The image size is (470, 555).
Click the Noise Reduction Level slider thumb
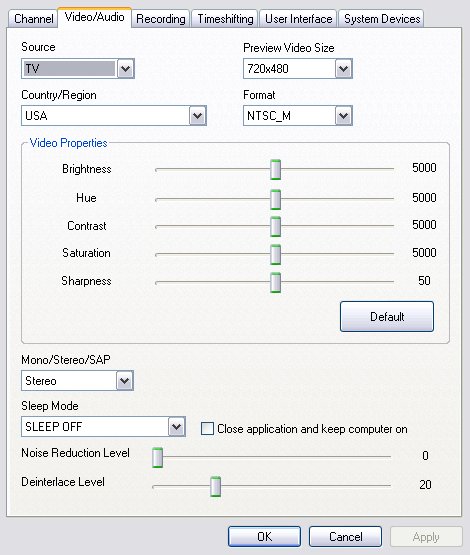[x=157, y=457]
